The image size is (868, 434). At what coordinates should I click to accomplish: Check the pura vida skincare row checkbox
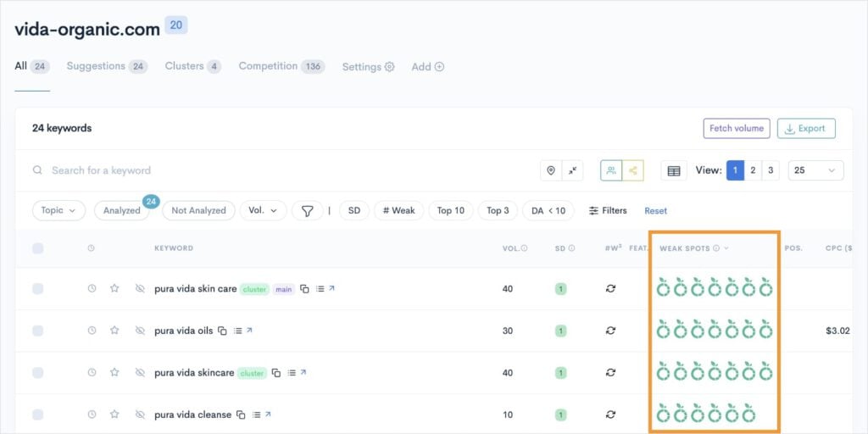[x=37, y=373]
